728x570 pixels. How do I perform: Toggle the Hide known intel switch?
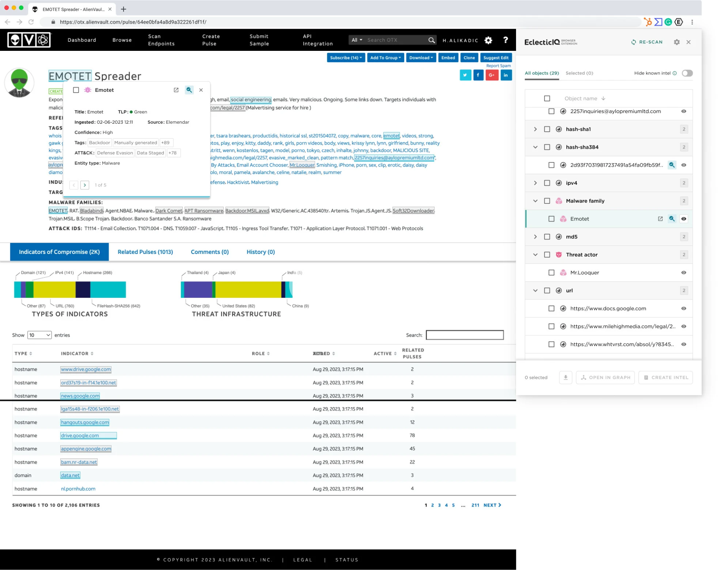tap(687, 73)
